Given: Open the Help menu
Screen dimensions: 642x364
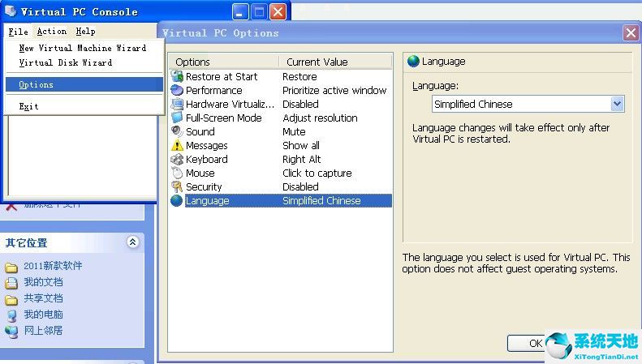Looking at the screenshot, I should (x=85, y=31).
